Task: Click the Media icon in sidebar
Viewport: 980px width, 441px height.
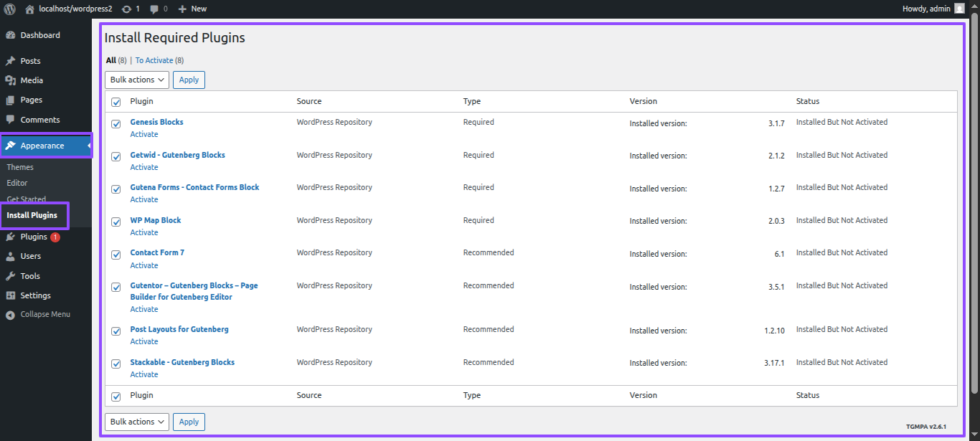Action: [x=10, y=80]
